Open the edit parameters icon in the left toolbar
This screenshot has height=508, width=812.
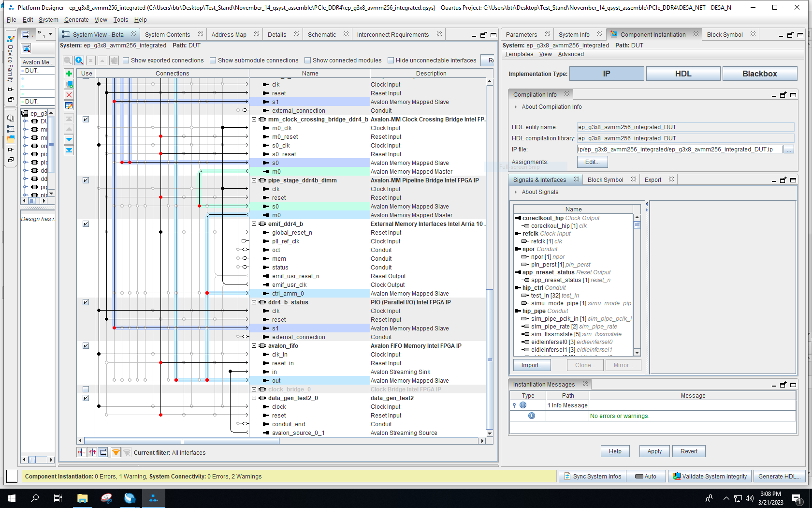point(69,105)
